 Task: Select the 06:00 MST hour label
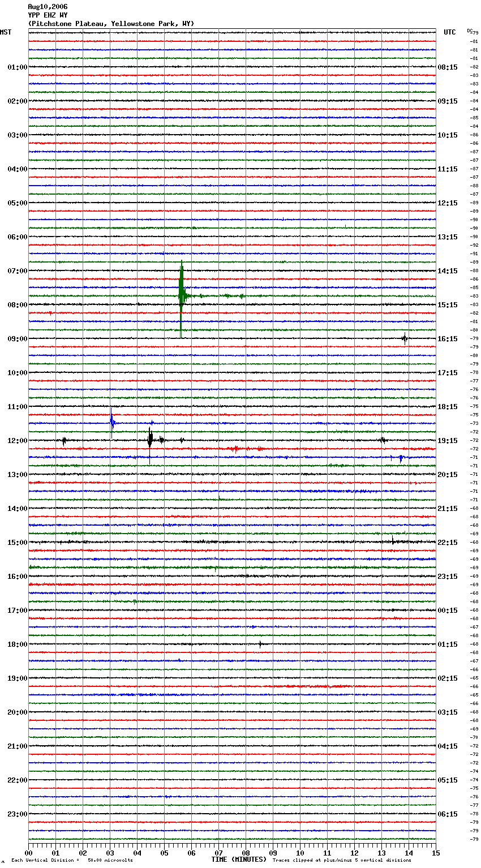[18, 237]
